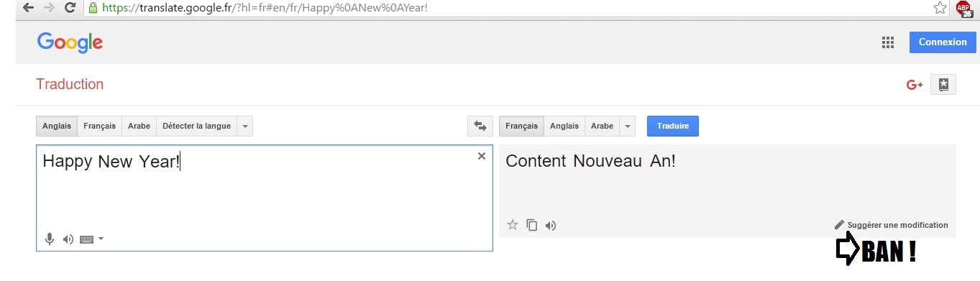Clear the source text with X
The height and width of the screenshot is (281, 980).
pyautogui.click(x=482, y=156)
